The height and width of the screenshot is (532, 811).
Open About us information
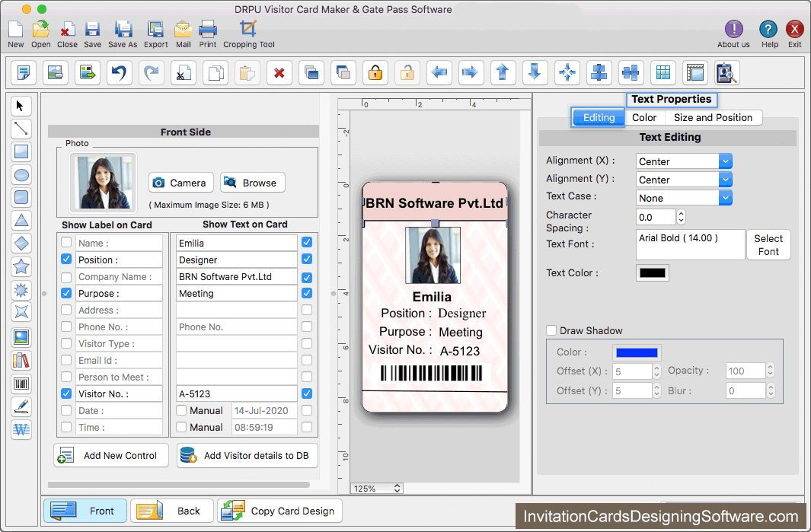click(733, 30)
